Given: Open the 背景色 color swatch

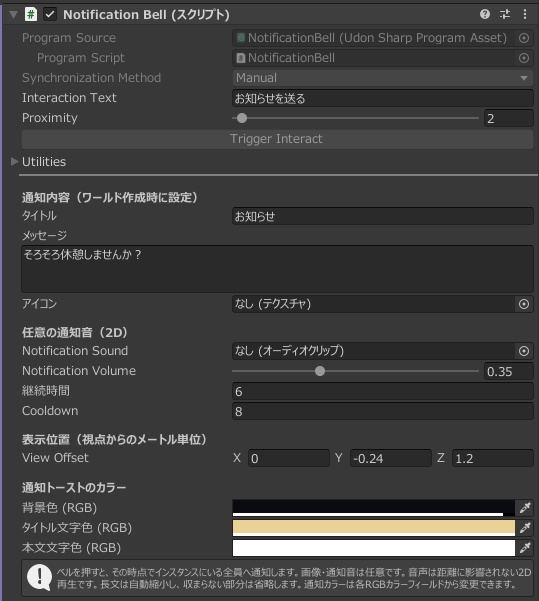Looking at the screenshot, I should point(374,508).
